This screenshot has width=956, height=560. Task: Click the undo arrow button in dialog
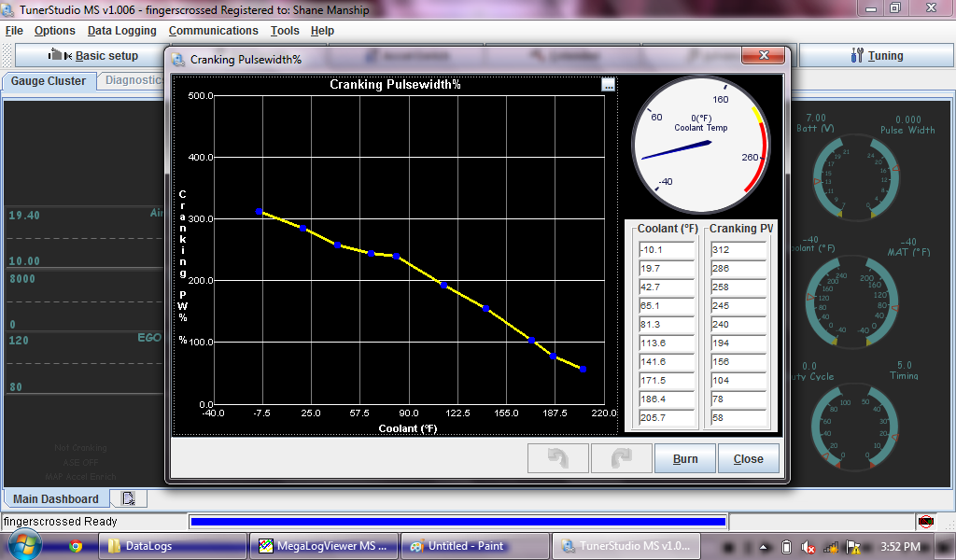[x=557, y=458]
